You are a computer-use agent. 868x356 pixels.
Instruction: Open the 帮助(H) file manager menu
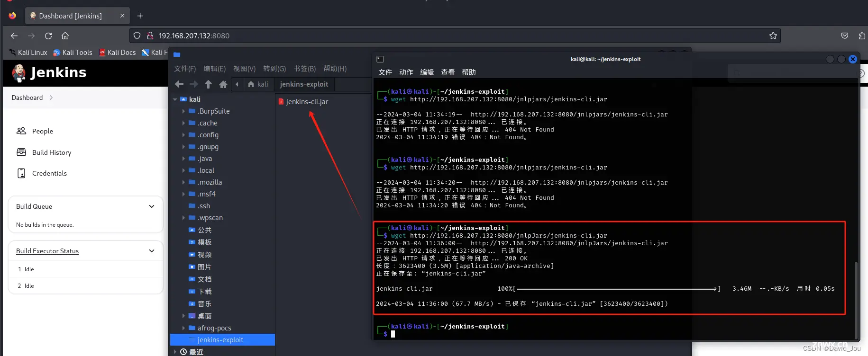335,69
